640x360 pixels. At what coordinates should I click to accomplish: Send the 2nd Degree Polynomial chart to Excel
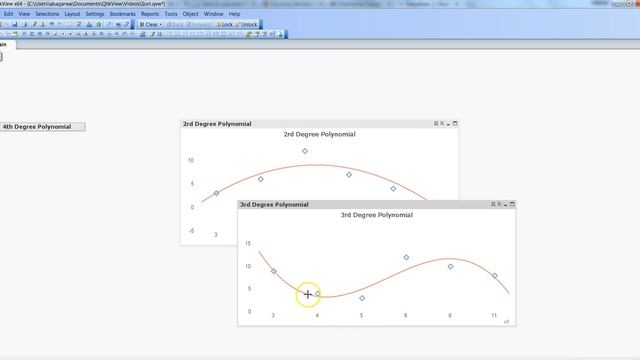point(442,124)
